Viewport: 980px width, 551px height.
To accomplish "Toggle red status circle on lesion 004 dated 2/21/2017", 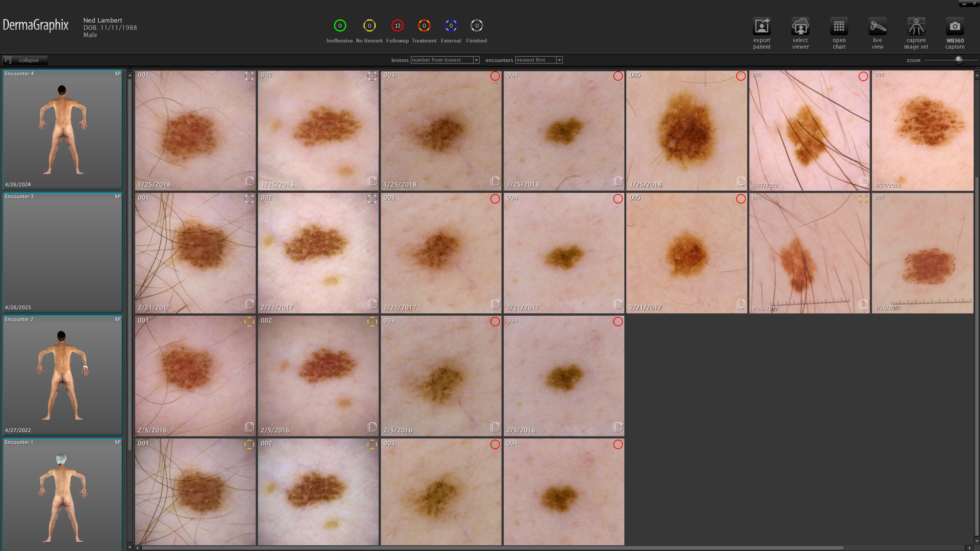I will click(618, 199).
